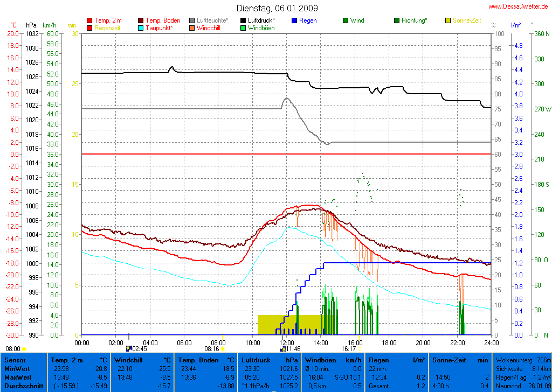Click the dark red Temp. Boden legend square

tap(141, 21)
